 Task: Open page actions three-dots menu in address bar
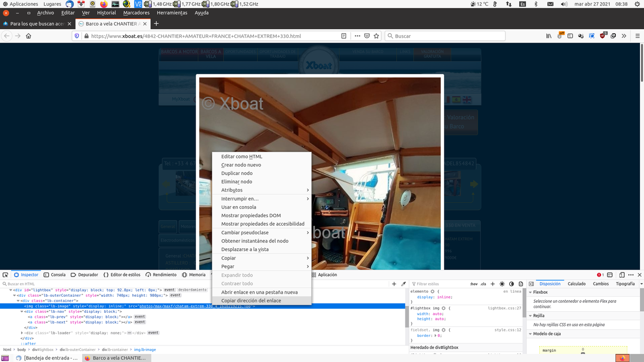tap(357, 36)
